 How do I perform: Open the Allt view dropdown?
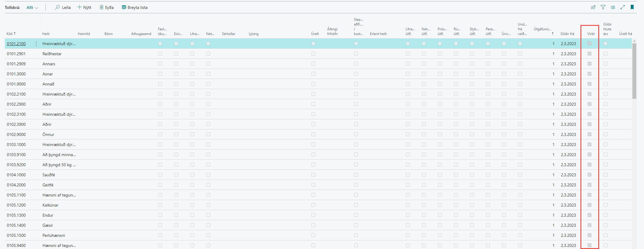(32, 8)
